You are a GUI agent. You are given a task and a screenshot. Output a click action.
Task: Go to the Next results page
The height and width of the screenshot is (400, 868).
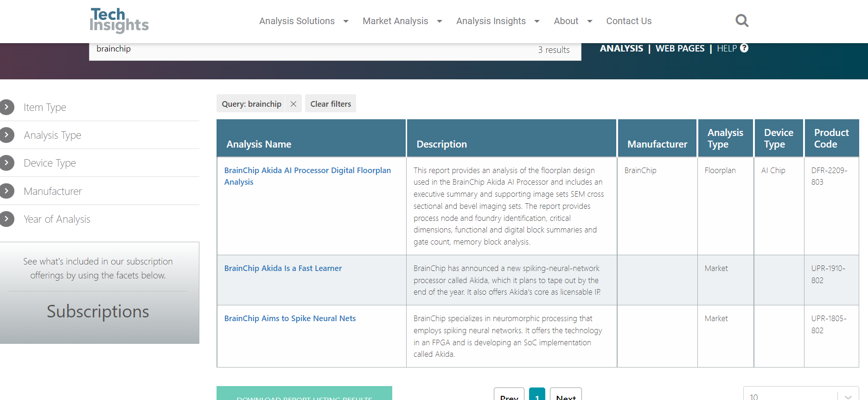tap(566, 394)
